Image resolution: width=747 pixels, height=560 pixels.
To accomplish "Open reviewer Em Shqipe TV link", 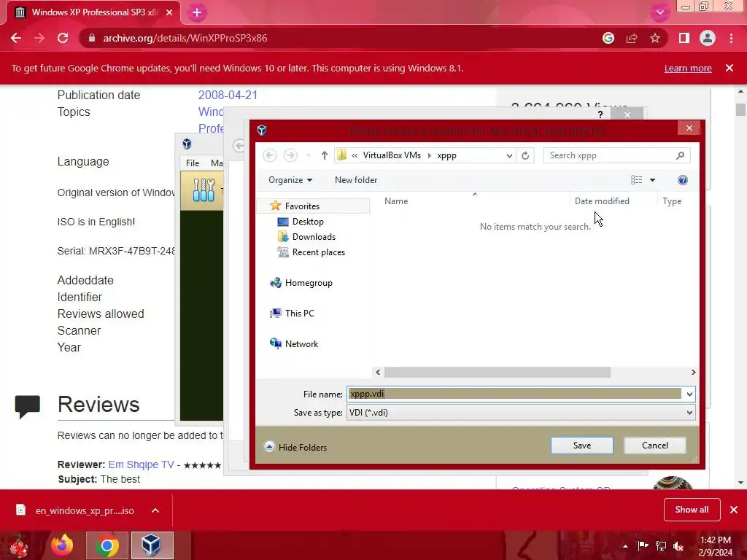I will point(141,464).
